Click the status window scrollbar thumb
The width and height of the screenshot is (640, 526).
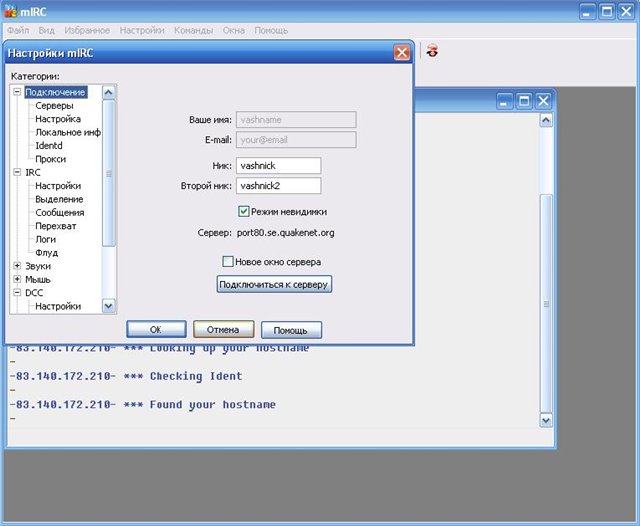pos(546,304)
